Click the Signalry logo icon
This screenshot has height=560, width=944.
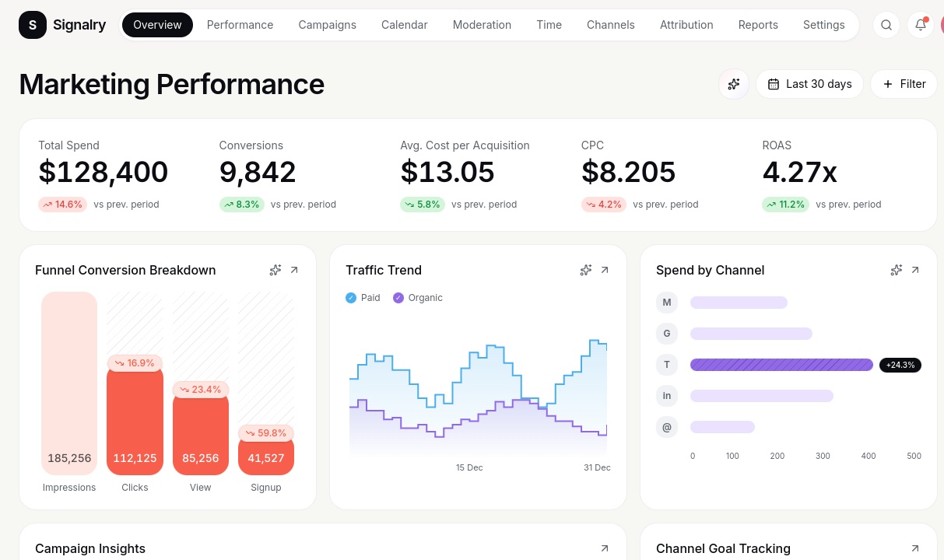[x=33, y=25]
